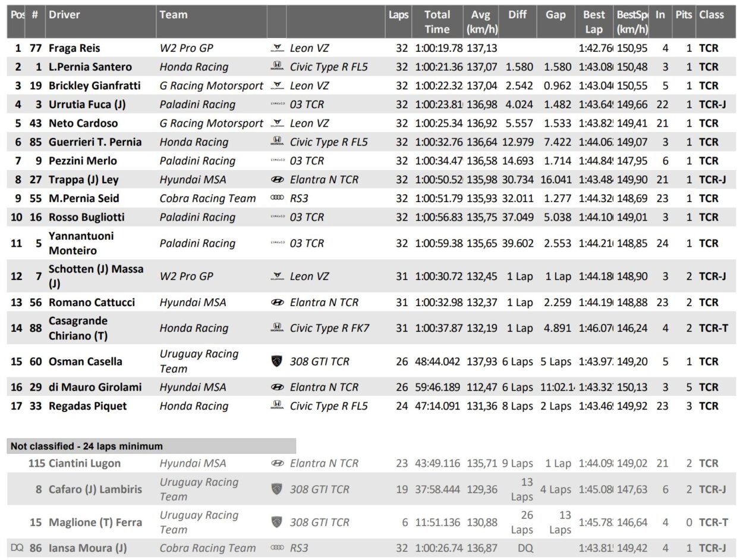
Task: Select the Neto Cardoso driver entry
Action: pyautogui.click(x=83, y=123)
